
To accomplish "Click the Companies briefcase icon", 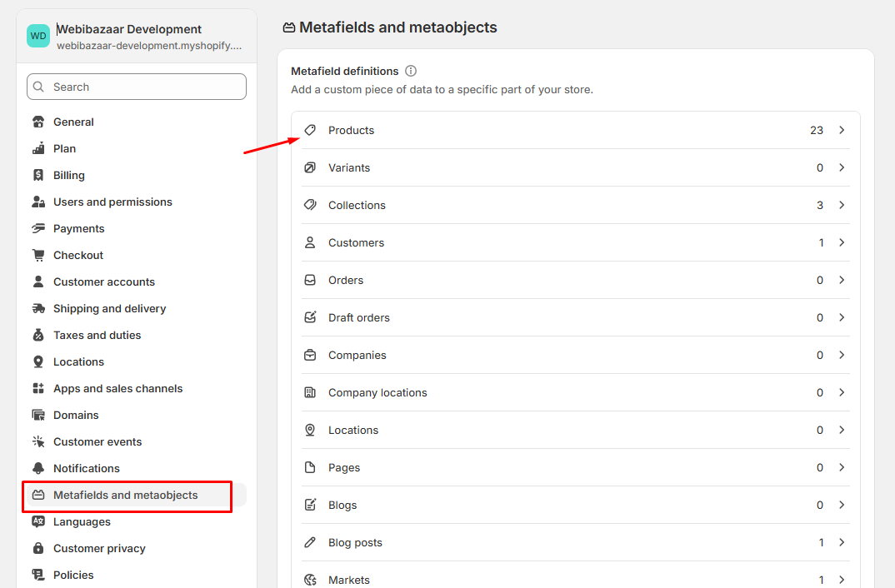I will click(x=310, y=355).
